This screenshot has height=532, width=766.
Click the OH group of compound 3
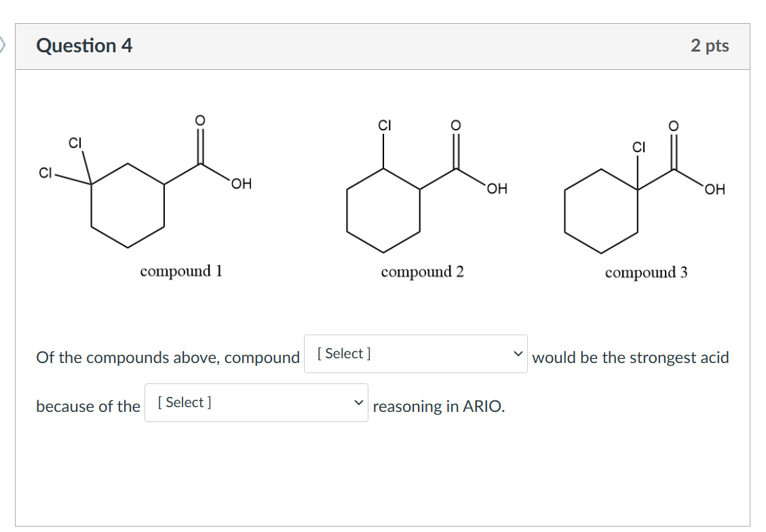[714, 189]
